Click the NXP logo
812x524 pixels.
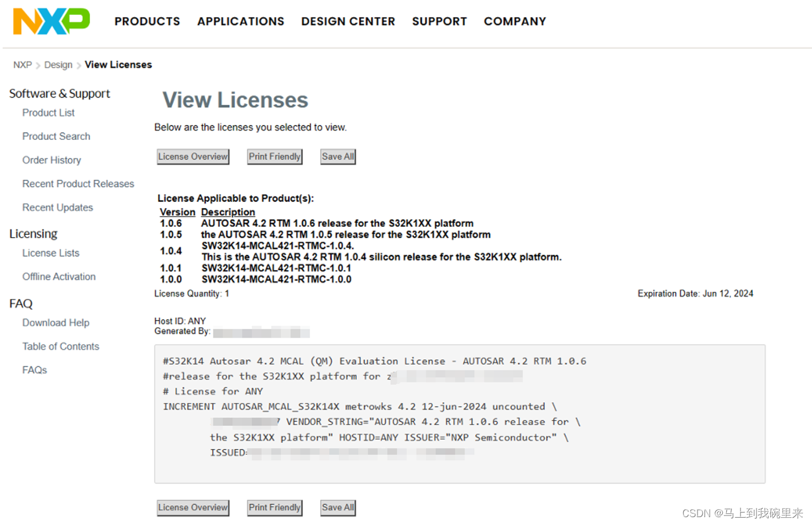[x=51, y=21]
